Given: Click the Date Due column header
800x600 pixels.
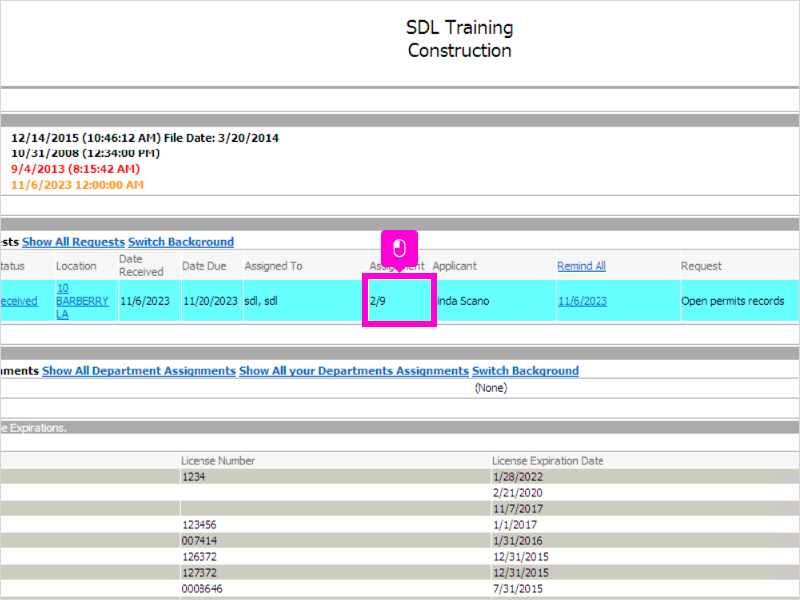Looking at the screenshot, I should click(204, 266).
